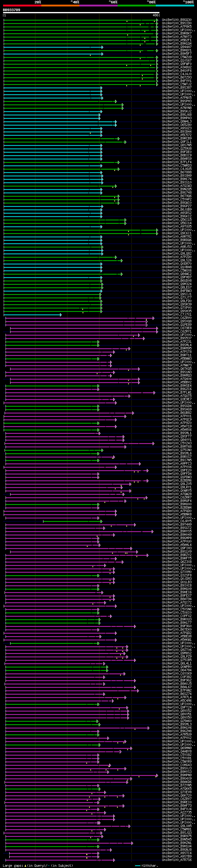The height and width of the screenshot is (868, 197).
Task: Select hit label UniRef100_A7NYN8
Action: coord(177,108)
